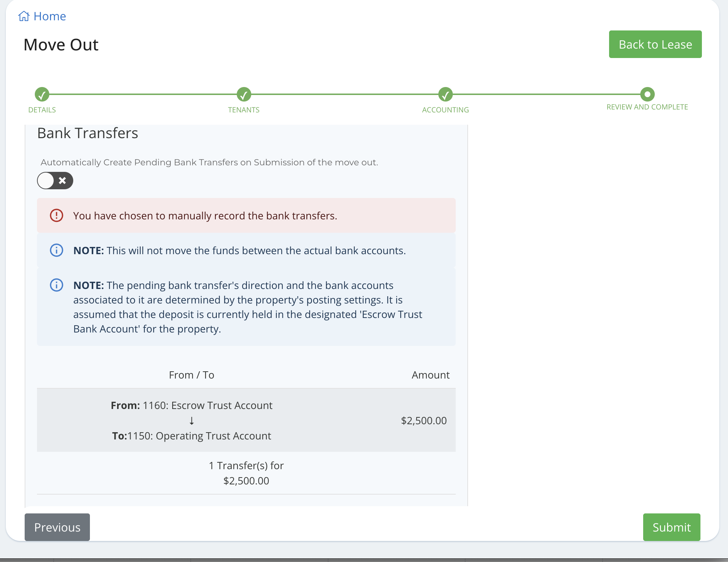Click the home icon in the breadcrumb
Viewport: 728px width, 562px height.
coord(24,16)
